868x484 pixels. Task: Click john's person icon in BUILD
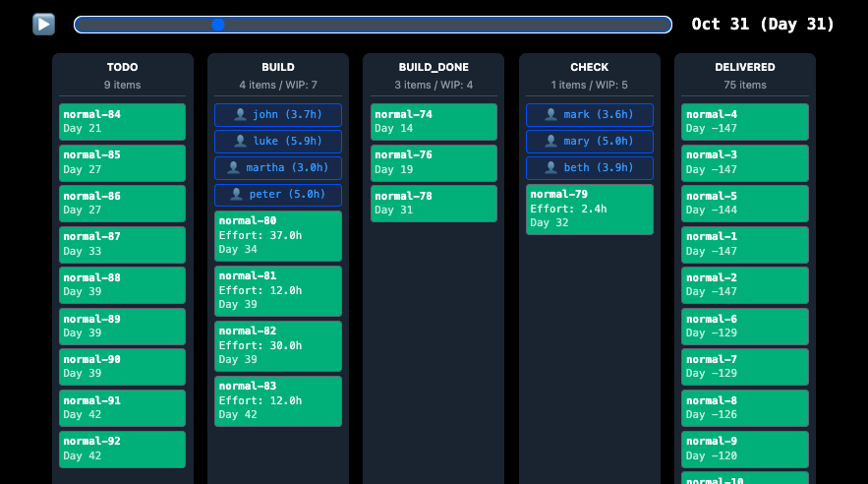(240, 115)
